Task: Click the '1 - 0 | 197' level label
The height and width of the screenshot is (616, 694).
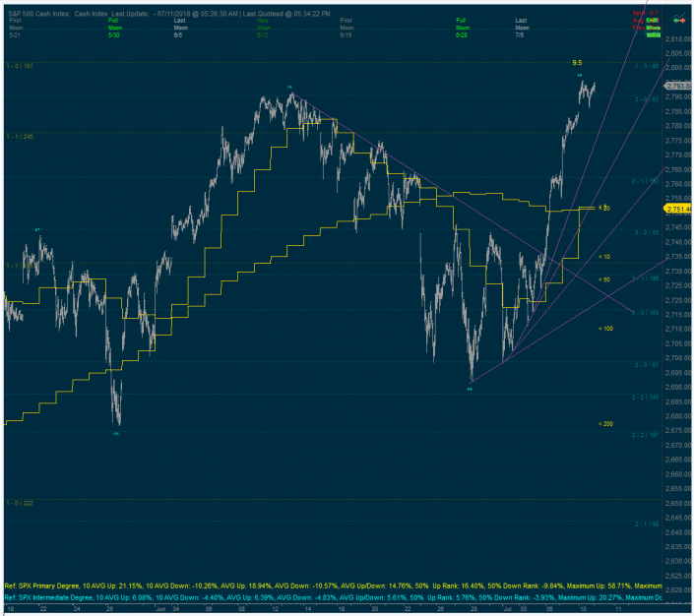Action: pos(20,66)
